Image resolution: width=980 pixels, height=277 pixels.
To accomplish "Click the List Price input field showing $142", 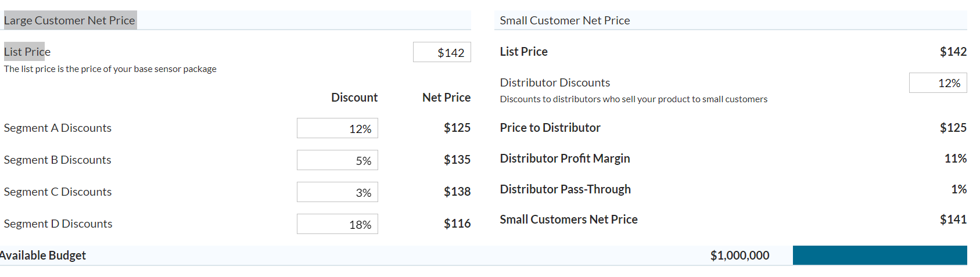I will coord(441,52).
